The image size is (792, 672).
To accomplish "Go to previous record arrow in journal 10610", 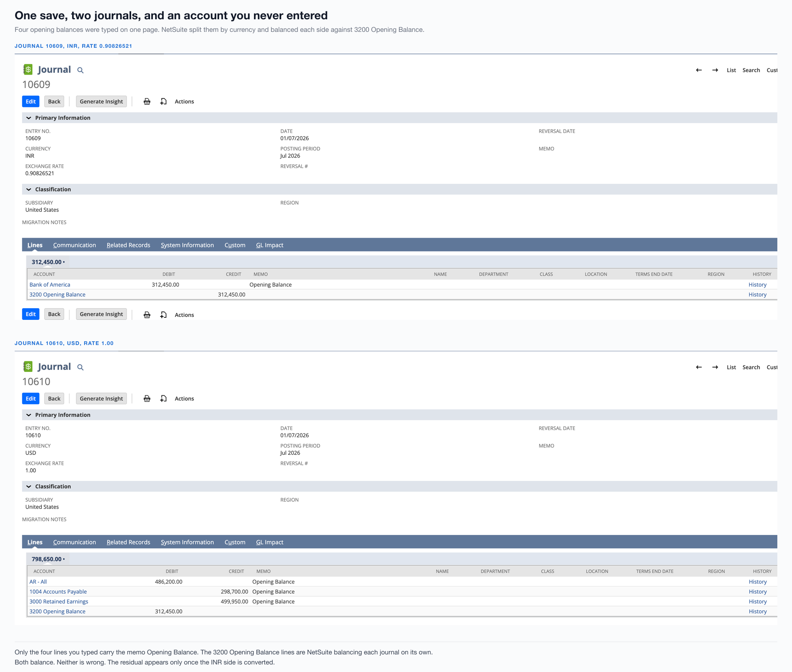I will point(699,367).
